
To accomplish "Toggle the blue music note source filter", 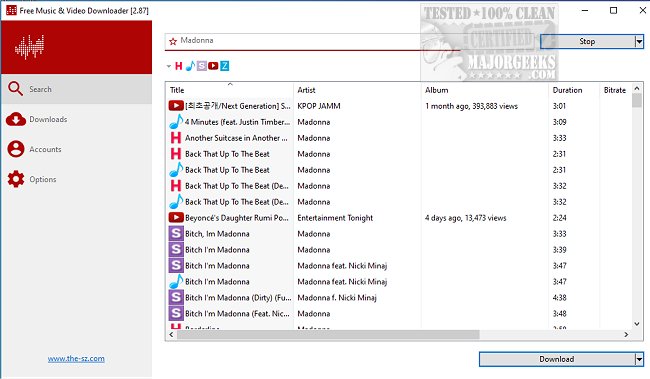I will tap(190, 66).
